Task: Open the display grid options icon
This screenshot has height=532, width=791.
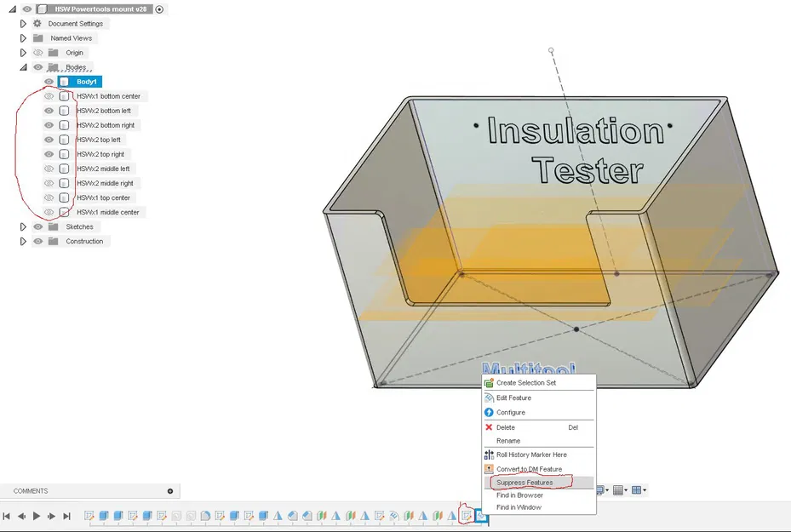Action: 618,490
